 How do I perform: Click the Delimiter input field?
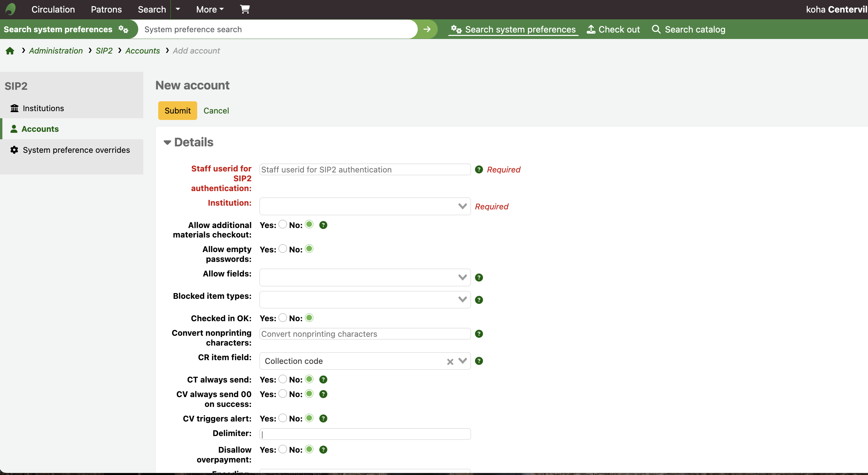(x=365, y=434)
